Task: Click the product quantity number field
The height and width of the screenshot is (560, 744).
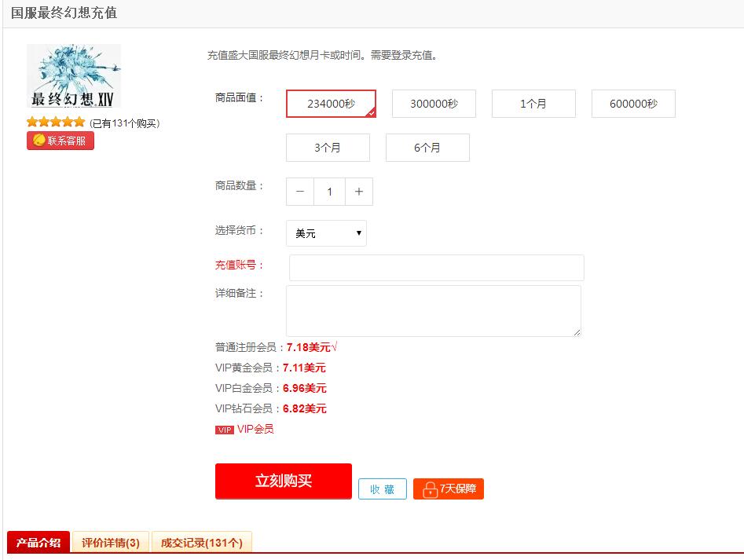Action: [329, 192]
